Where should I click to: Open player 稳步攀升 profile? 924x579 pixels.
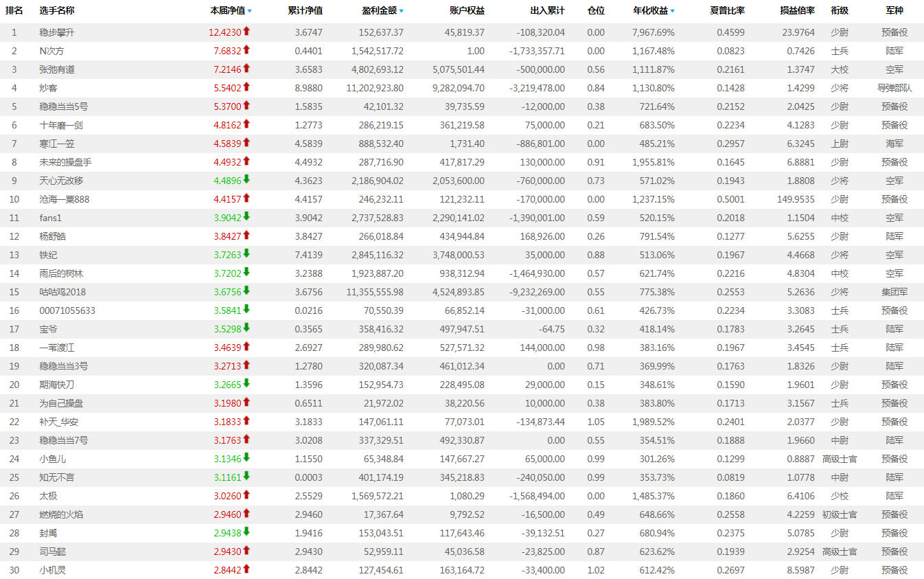(57, 32)
